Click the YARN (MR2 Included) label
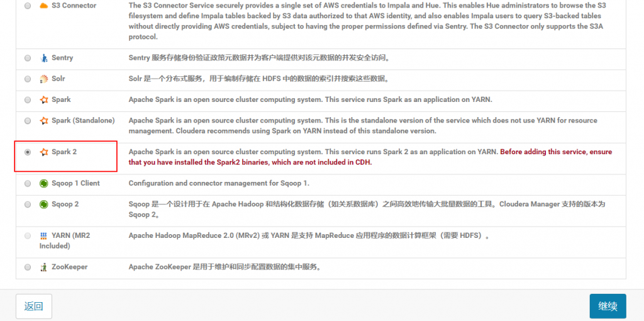This screenshot has width=644, height=321. pyautogui.click(x=65, y=241)
